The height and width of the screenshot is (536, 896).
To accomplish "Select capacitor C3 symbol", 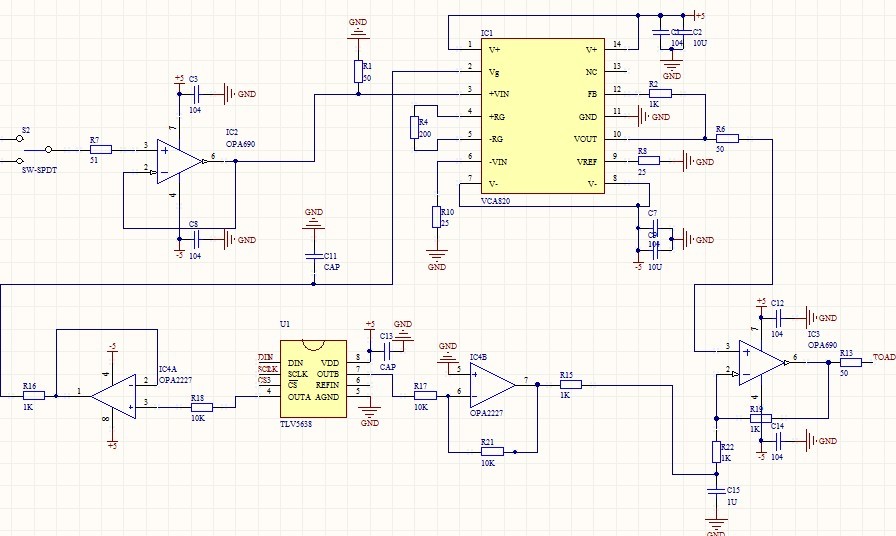I will (196, 94).
